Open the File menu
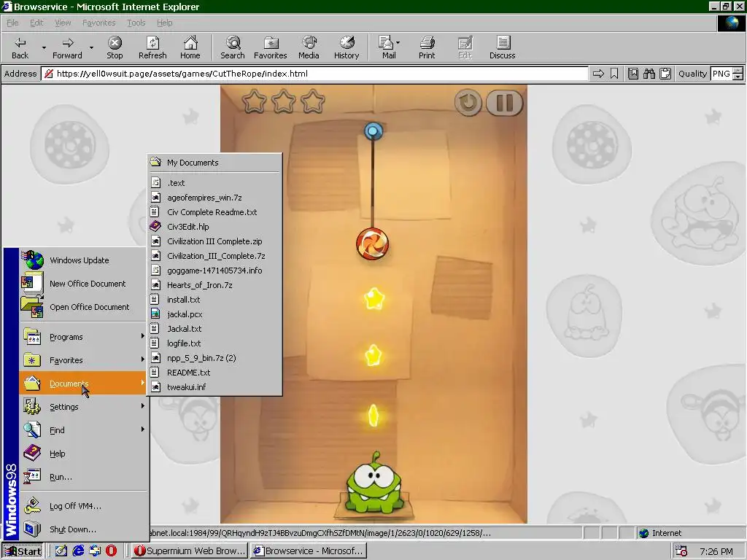The image size is (747, 560). (12, 23)
